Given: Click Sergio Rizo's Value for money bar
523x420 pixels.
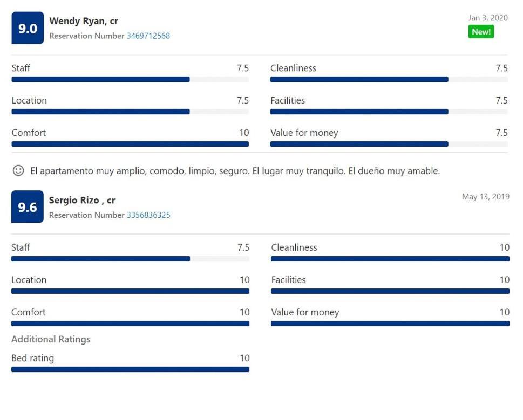Looking at the screenshot, I should [390, 323].
